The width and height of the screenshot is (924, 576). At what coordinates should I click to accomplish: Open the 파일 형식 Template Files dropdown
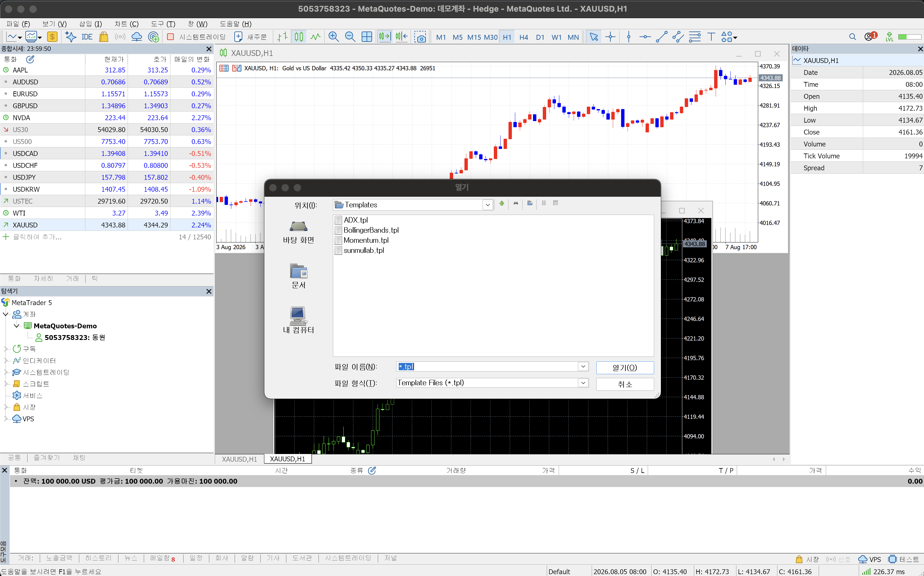583,383
